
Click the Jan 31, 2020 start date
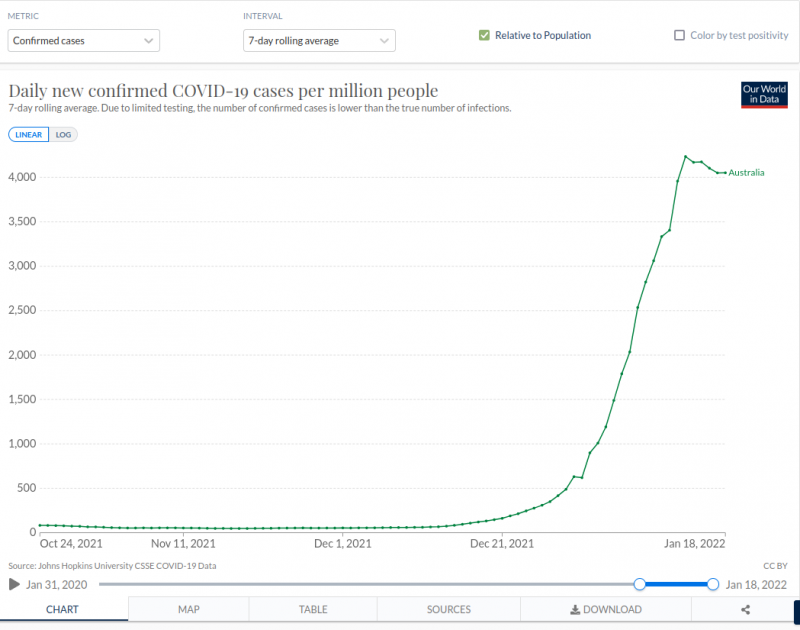pos(56,584)
